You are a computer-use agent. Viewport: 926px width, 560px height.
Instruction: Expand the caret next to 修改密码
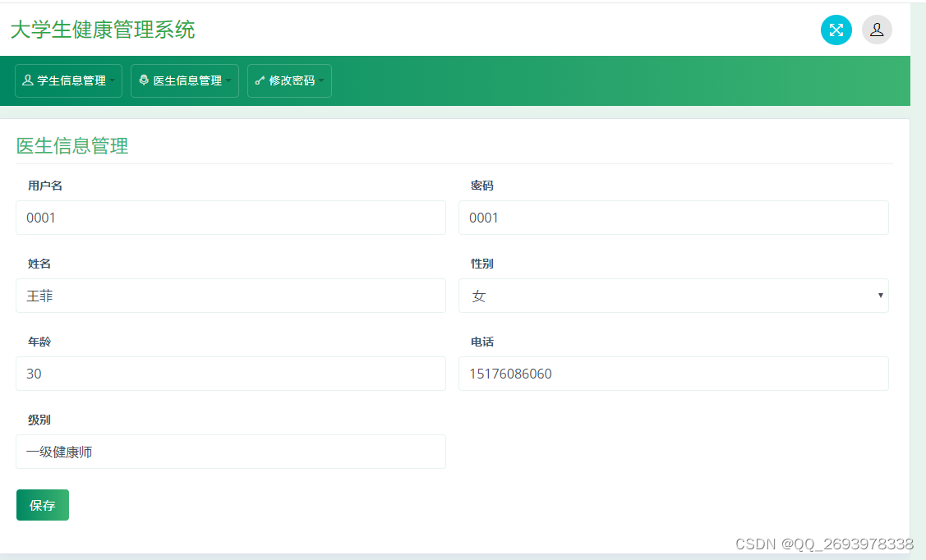pos(321,80)
